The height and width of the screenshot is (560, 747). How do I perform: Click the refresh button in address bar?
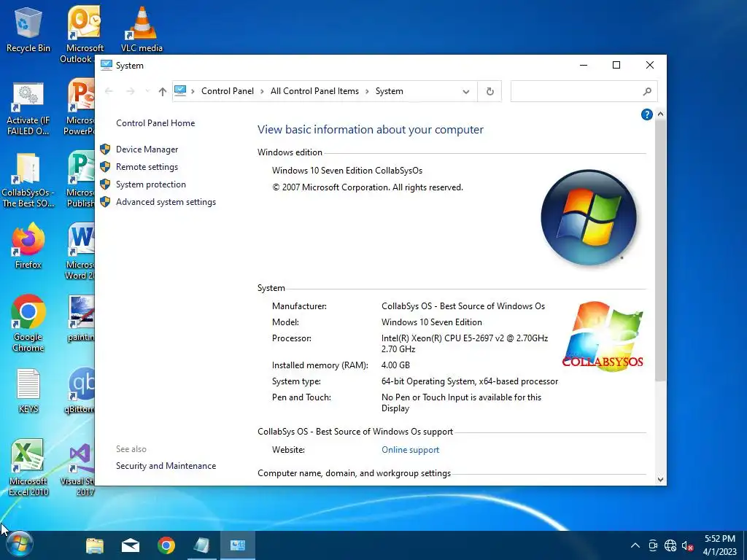pyautogui.click(x=489, y=91)
